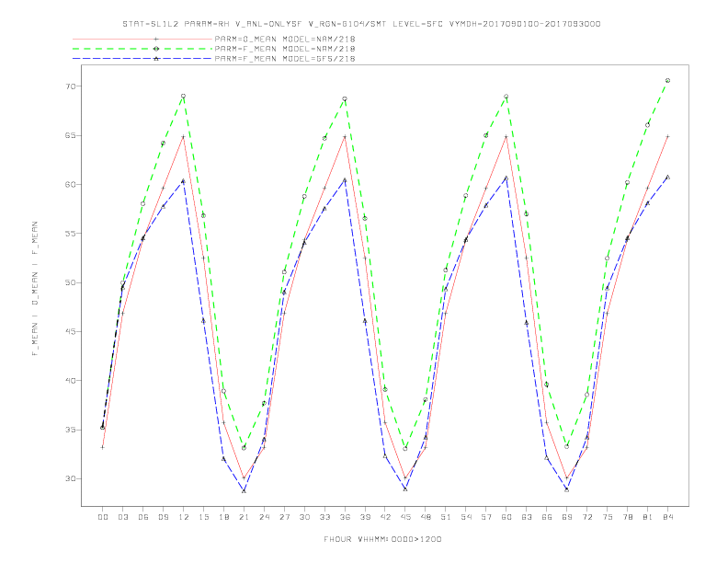Select legend entry PARM=F_MEAN MODEL=GFS/218
This screenshot has height=563, width=728.
point(285,59)
